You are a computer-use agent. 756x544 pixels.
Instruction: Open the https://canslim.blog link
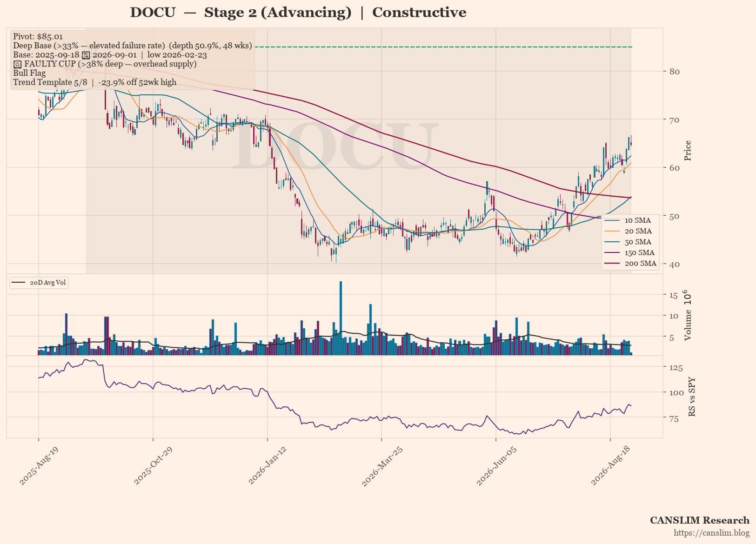(712, 533)
